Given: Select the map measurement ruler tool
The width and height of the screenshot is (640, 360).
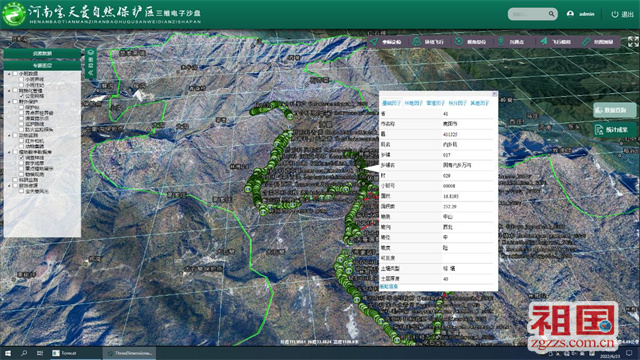Looking at the screenshot, I should click(x=586, y=42).
